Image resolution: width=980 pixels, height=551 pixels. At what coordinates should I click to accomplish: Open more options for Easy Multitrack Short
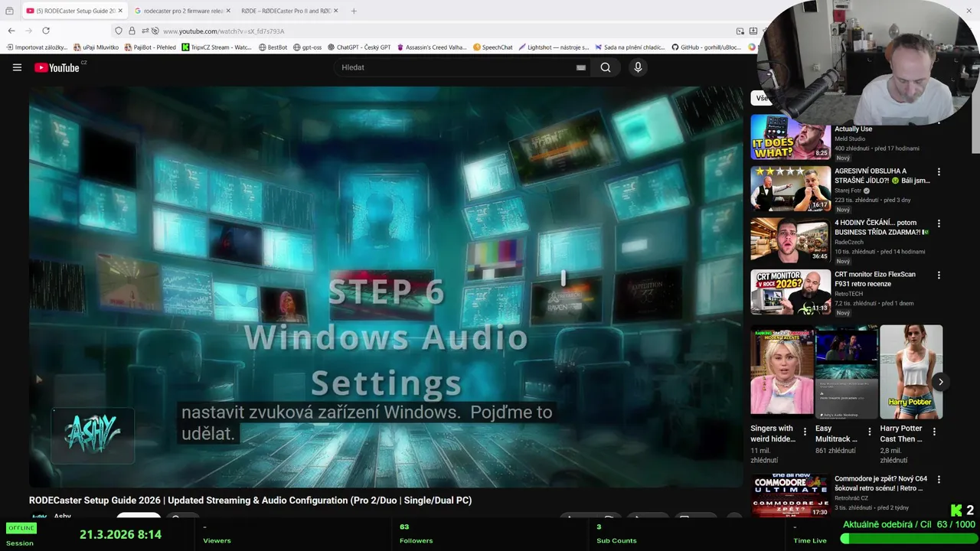(x=869, y=432)
